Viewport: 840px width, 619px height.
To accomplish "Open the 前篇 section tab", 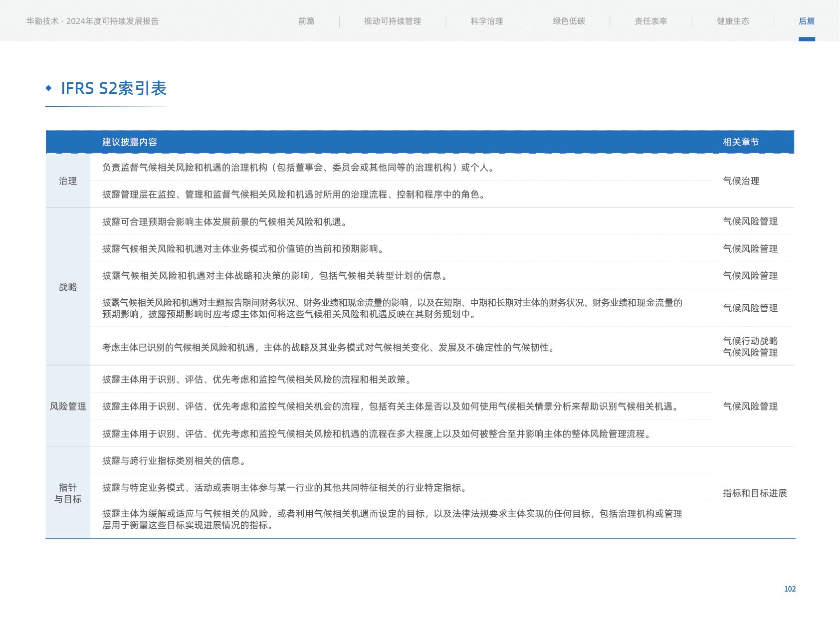I will pos(306,21).
